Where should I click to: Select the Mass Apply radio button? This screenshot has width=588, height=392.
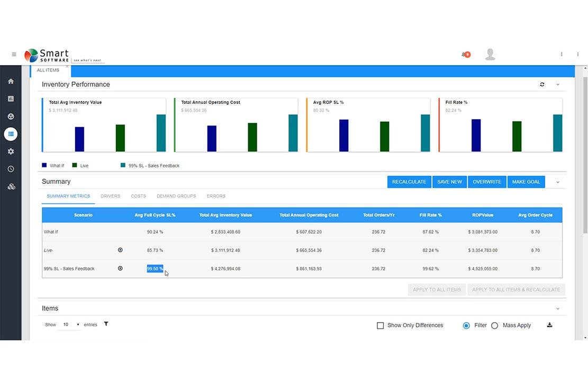pyautogui.click(x=494, y=326)
